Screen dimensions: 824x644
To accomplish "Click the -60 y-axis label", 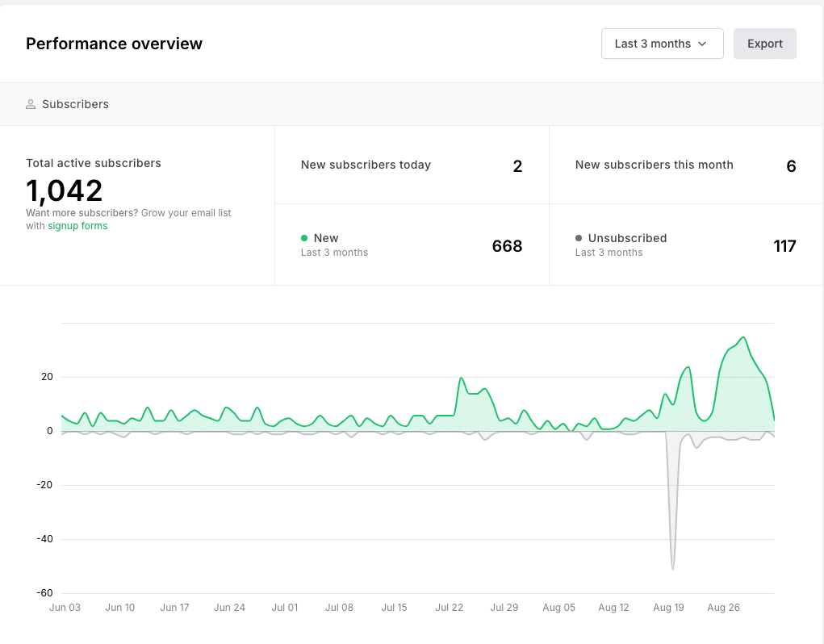I will point(44,593).
